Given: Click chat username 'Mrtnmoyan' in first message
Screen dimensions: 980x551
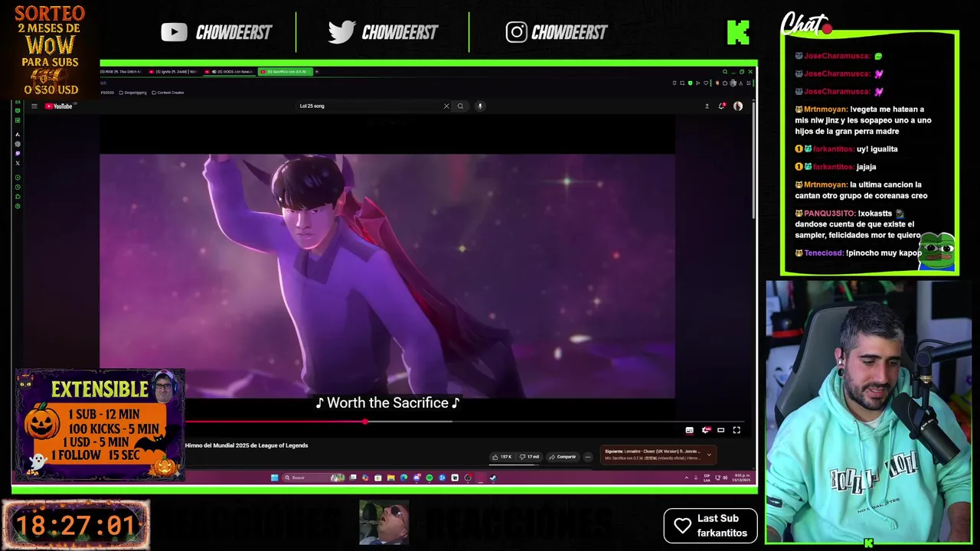Looking at the screenshot, I should click(x=825, y=109).
